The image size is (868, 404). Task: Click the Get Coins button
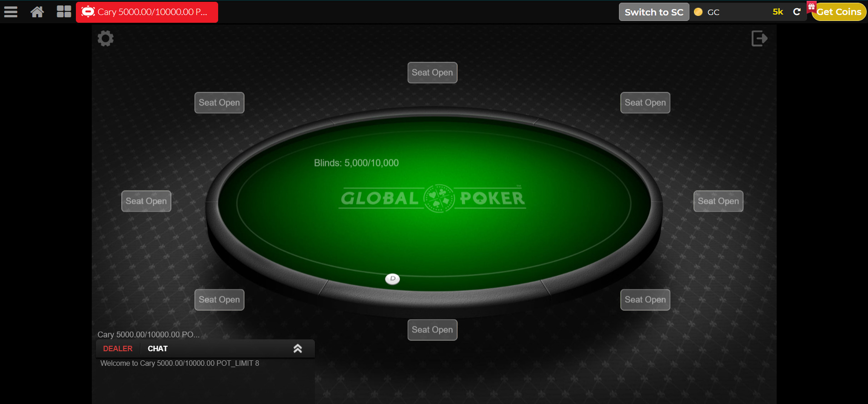tap(839, 12)
